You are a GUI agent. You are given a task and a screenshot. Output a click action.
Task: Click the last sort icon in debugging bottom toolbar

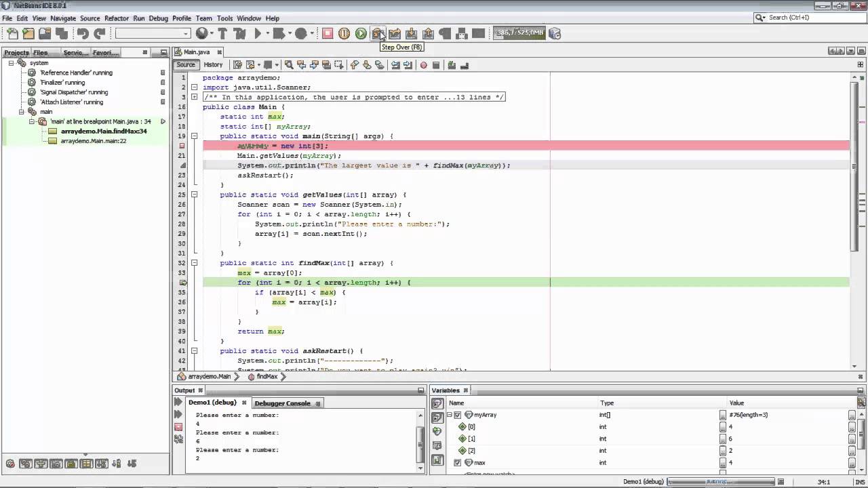(132, 464)
